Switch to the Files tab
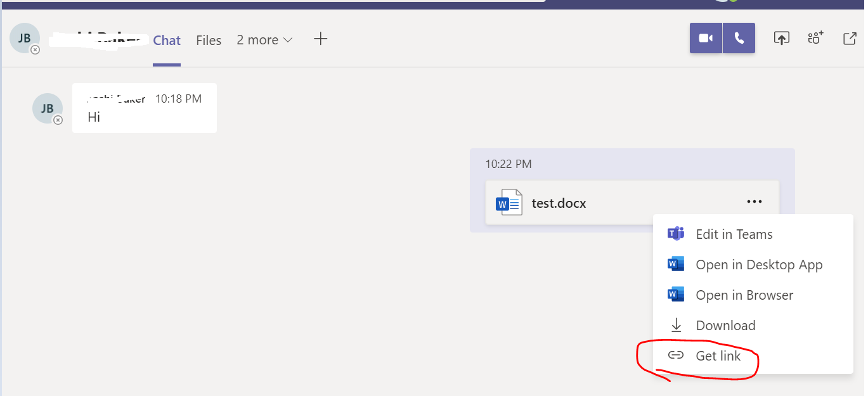Image resolution: width=868 pixels, height=396 pixels. point(209,40)
